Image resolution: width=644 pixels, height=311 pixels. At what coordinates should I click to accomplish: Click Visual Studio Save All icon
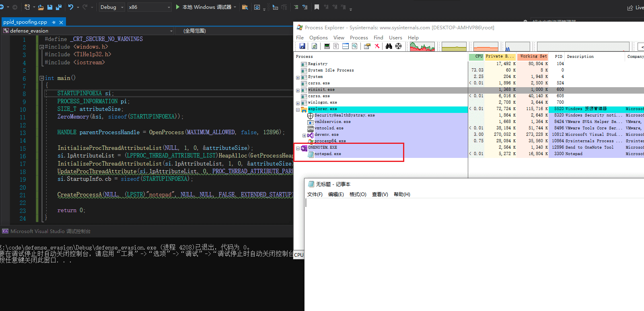[x=59, y=7]
